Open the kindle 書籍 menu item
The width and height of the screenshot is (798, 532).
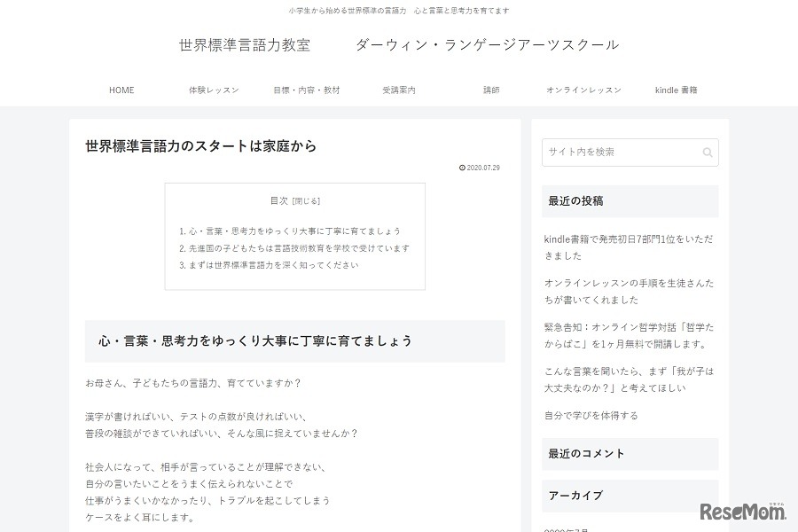[x=676, y=90]
